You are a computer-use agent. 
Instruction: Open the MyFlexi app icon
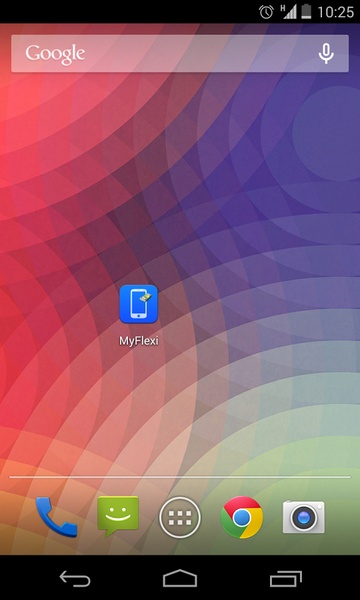coord(138,304)
